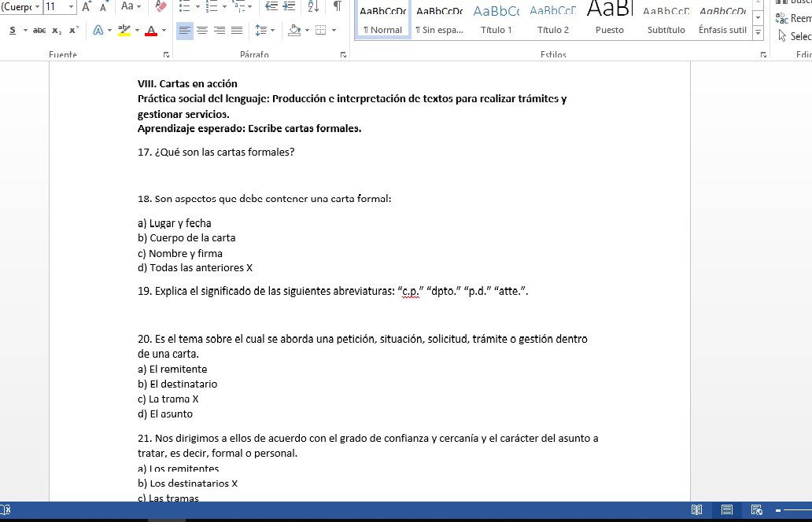Expand the highlight color dropdown arrow
This screenshot has height=522, width=812.
click(137, 31)
